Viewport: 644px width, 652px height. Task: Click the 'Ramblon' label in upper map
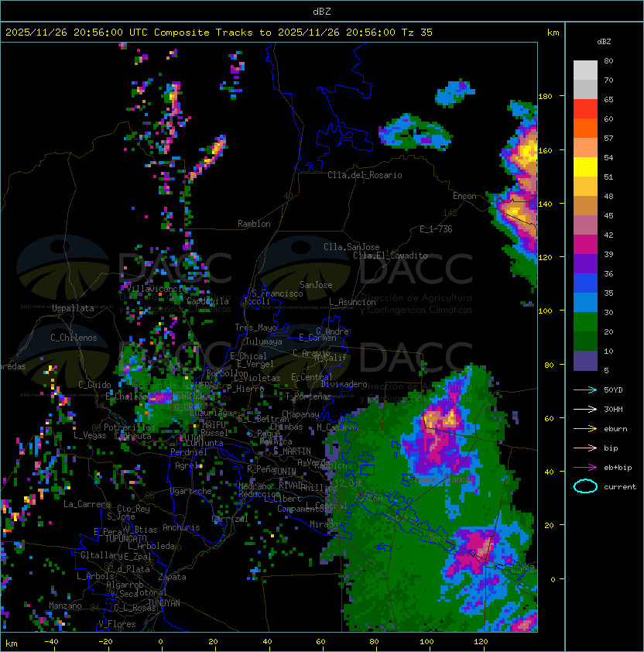coord(254,224)
